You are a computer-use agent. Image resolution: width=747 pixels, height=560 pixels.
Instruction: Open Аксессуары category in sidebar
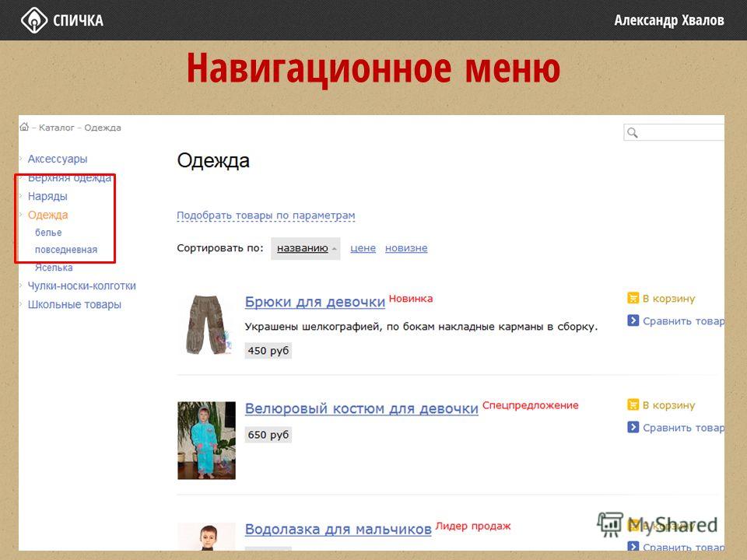coord(58,159)
